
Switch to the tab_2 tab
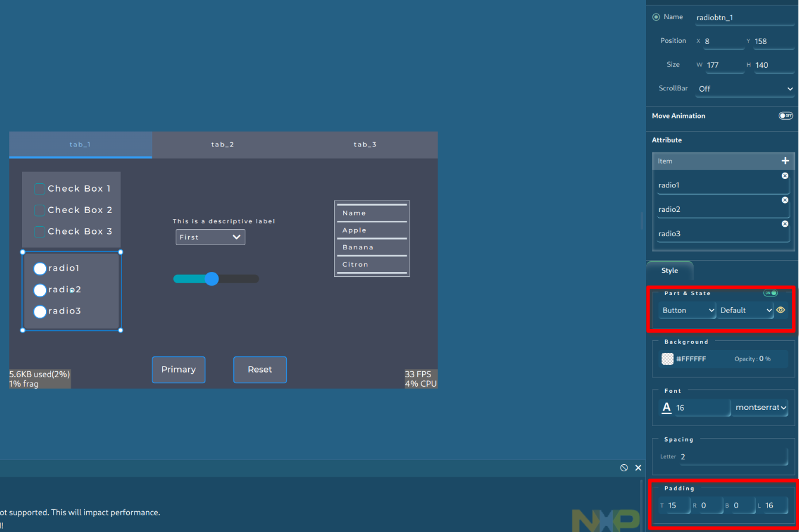(x=223, y=144)
